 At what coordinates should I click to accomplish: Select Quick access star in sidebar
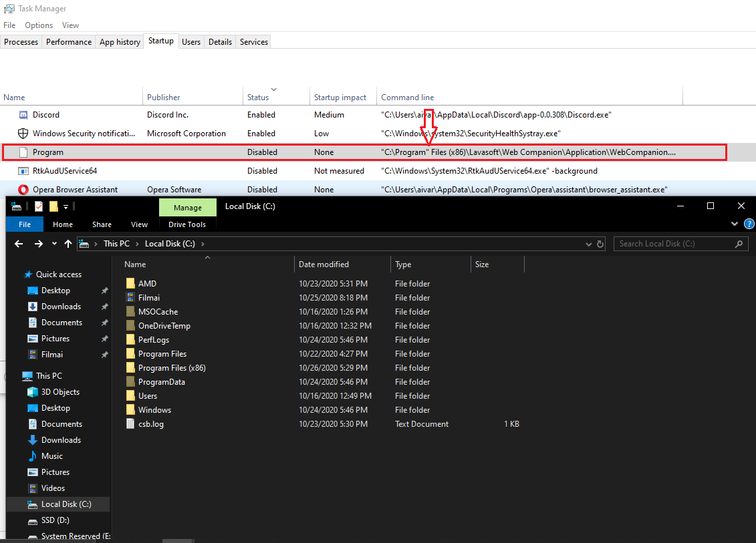pos(29,274)
